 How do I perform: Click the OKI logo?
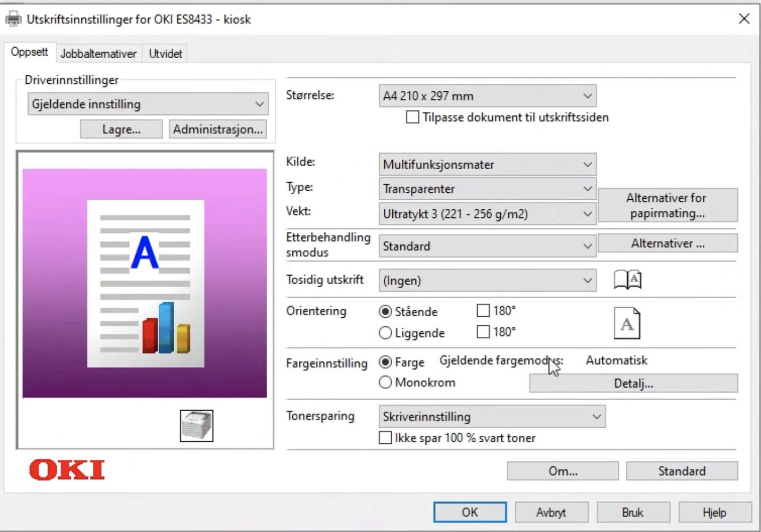coord(67,470)
